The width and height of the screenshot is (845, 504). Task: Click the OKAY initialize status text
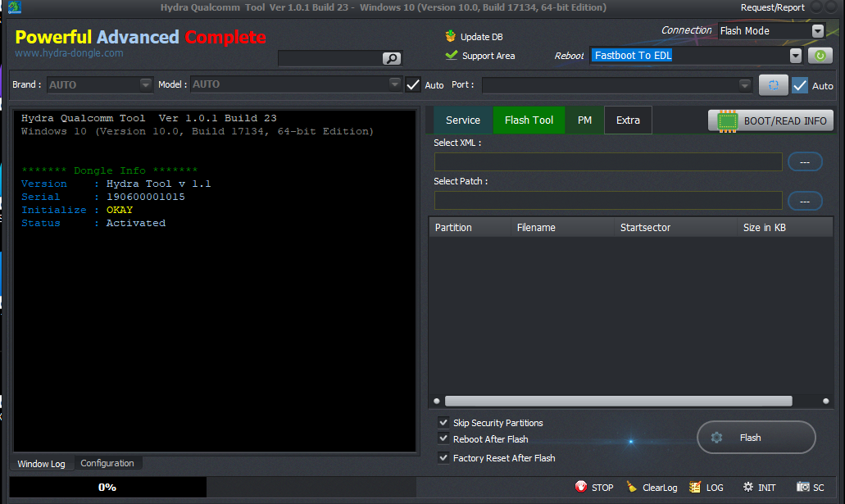point(119,210)
